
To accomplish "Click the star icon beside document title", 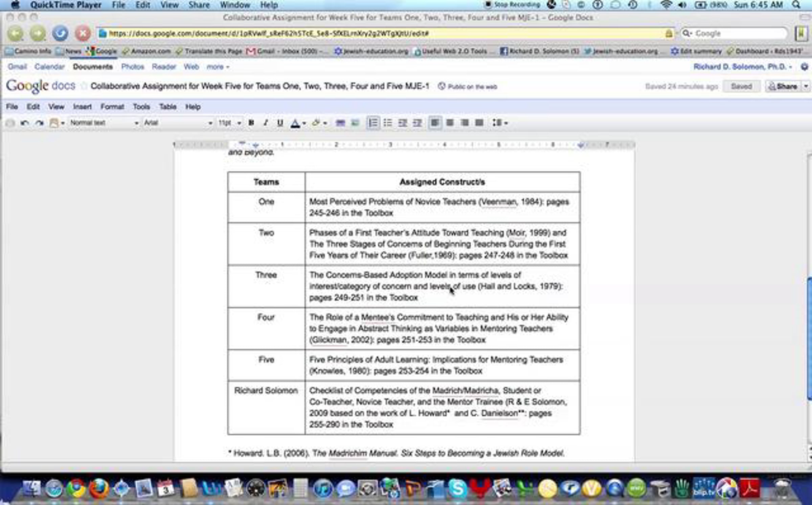I will pyautogui.click(x=84, y=86).
